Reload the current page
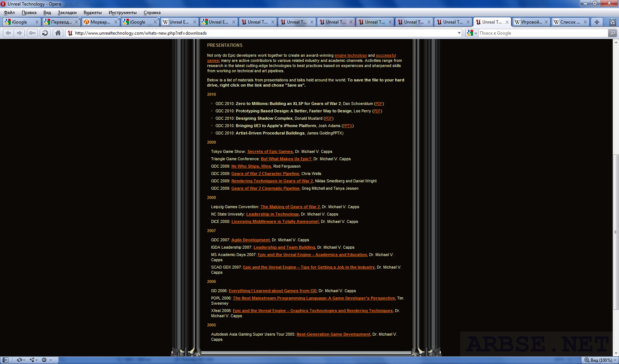 (45, 33)
